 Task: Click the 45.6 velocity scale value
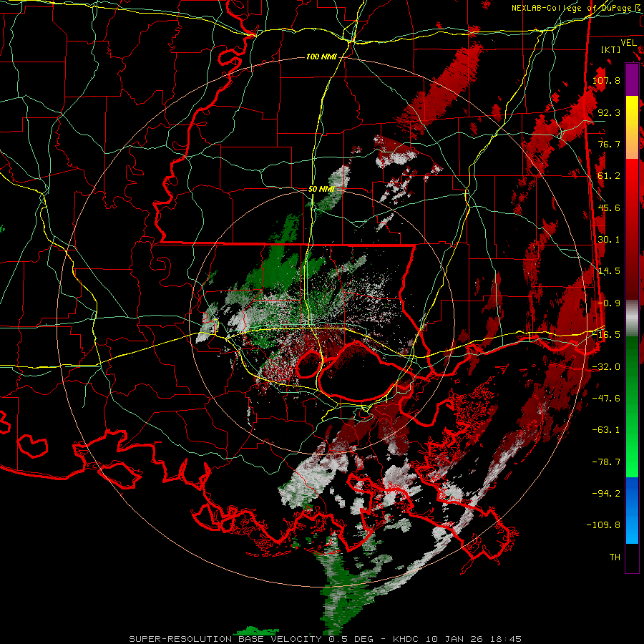point(609,208)
